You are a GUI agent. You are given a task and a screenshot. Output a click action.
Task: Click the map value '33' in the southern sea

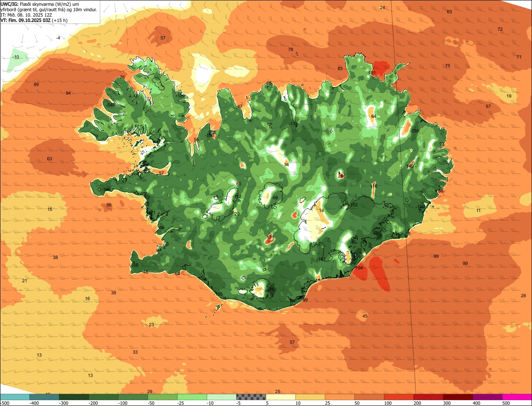pyautogui.click(x=135, y=352)
